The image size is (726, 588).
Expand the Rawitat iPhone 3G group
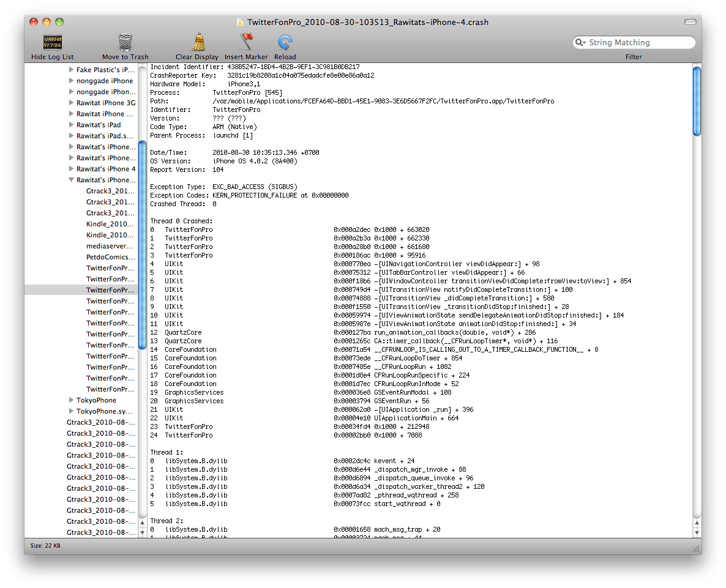coord(71,103)
